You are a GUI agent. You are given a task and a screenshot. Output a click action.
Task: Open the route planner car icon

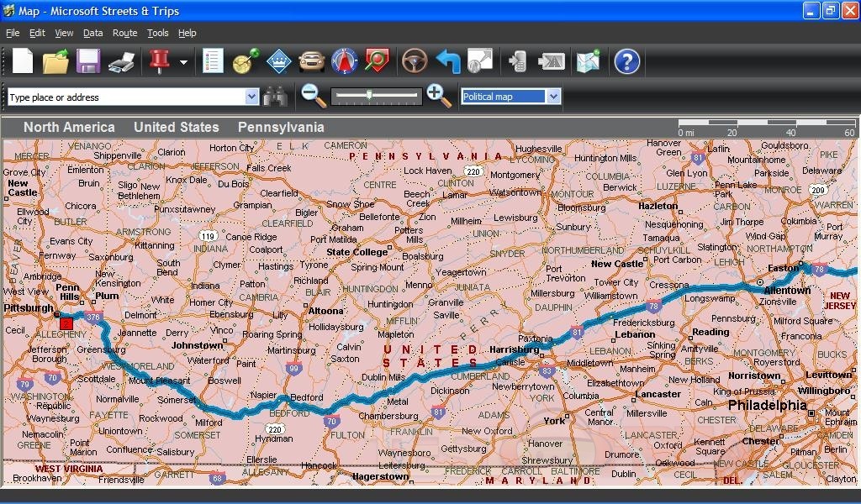tap(312, 61)
